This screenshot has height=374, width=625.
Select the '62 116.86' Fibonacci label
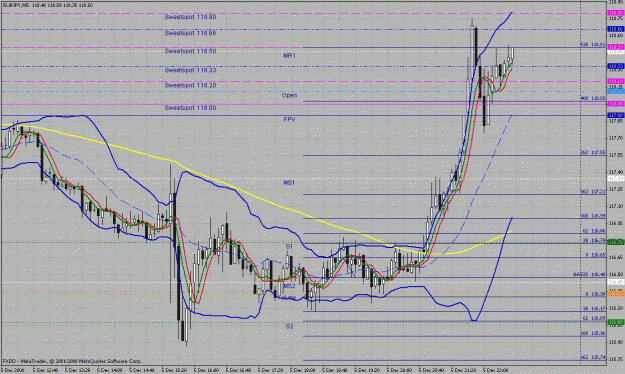click(x=594, y=231)
